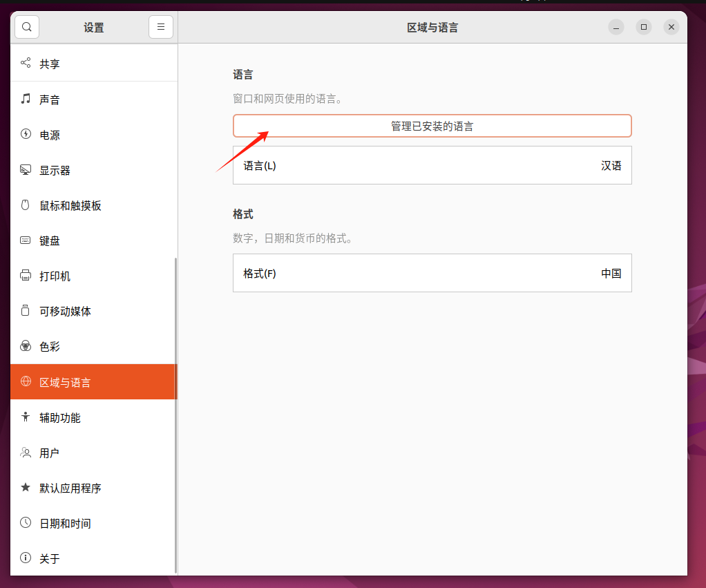Click the globe icon beside 区域与语言

[x=26, y=382]
